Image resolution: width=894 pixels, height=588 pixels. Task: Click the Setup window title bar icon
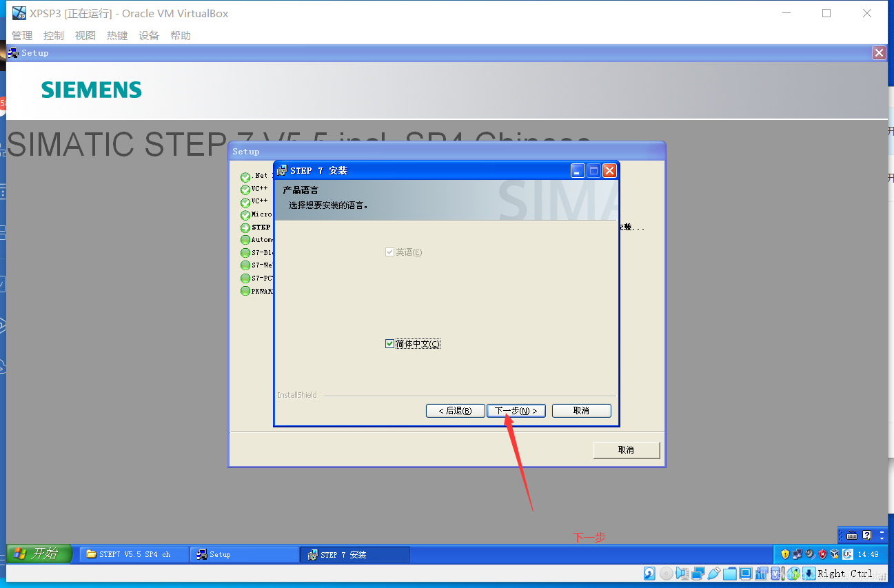13,52
